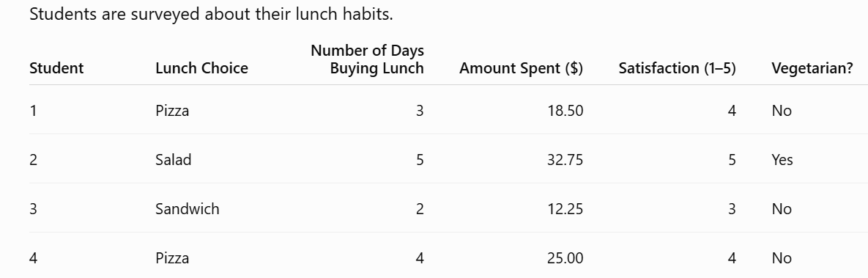Select the Number of Days Buying Lunch header

click(x=368, y=59)
